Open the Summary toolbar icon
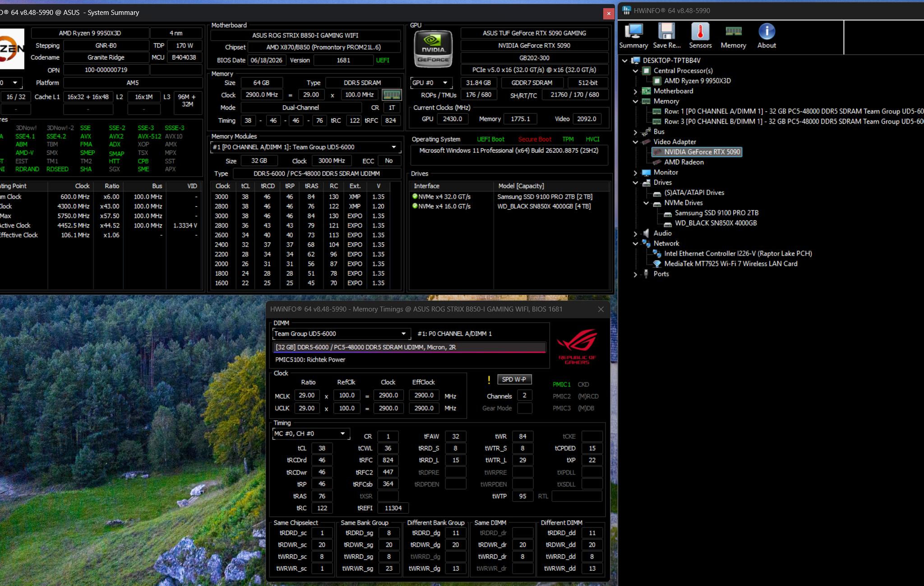This screenshot has width=924, height=586. click(633, 35)
